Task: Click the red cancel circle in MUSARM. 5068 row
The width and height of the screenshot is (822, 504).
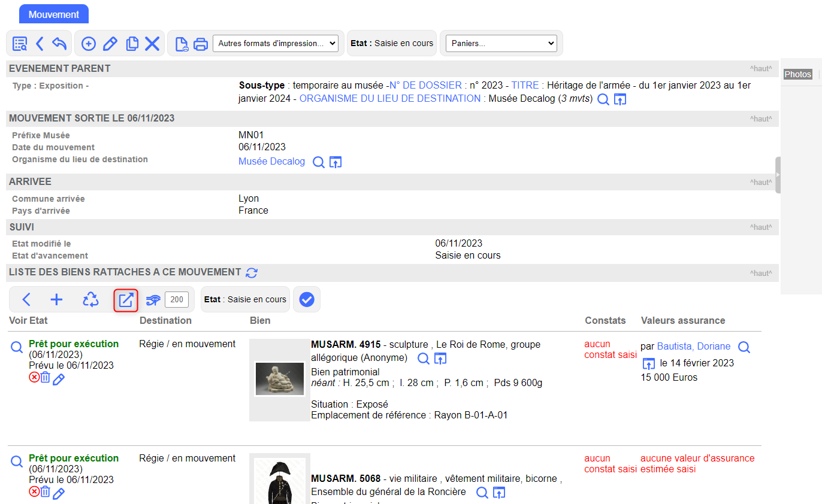Action: (x=34, y=491)
